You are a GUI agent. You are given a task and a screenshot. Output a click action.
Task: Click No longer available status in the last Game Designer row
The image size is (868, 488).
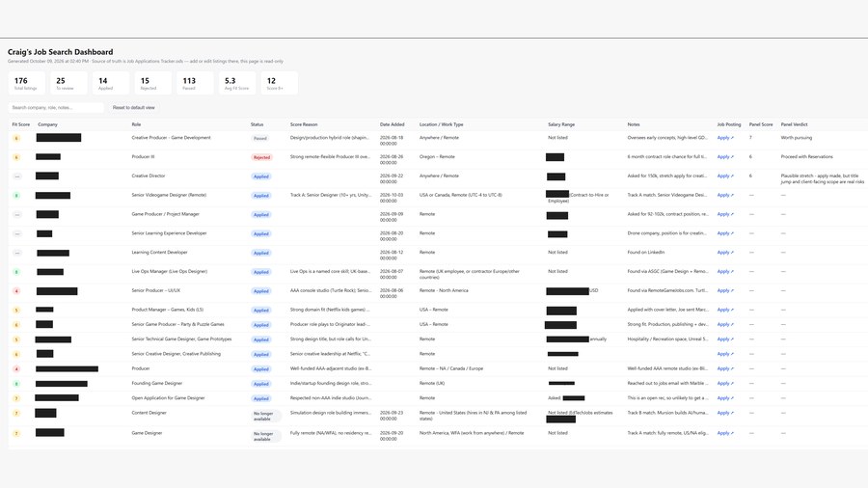266,436
